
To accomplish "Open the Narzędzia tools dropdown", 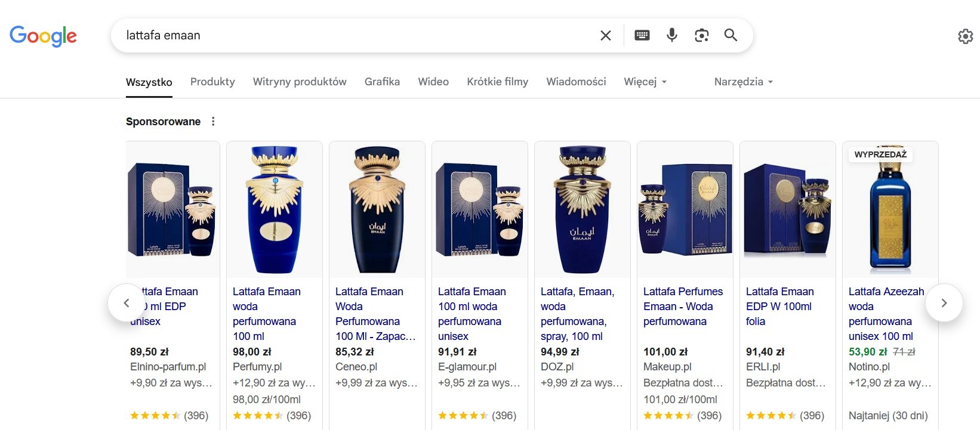I will (x=743, y=82).
